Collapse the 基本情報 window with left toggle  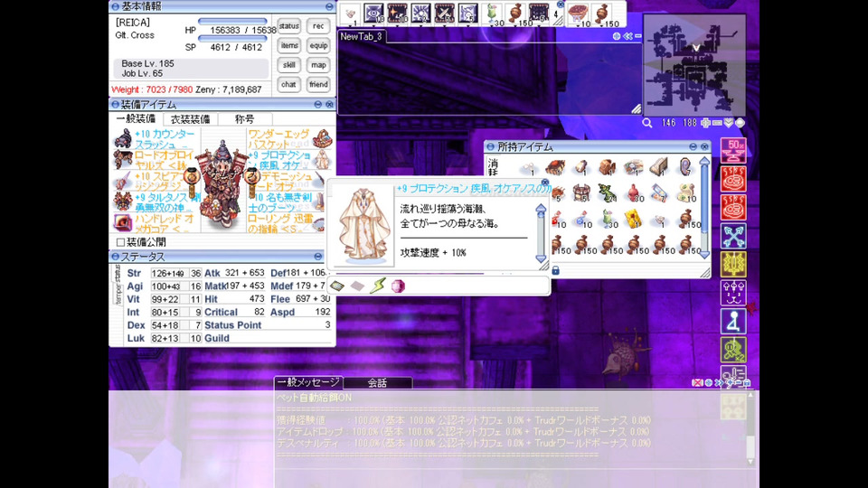tap(115, 6)
